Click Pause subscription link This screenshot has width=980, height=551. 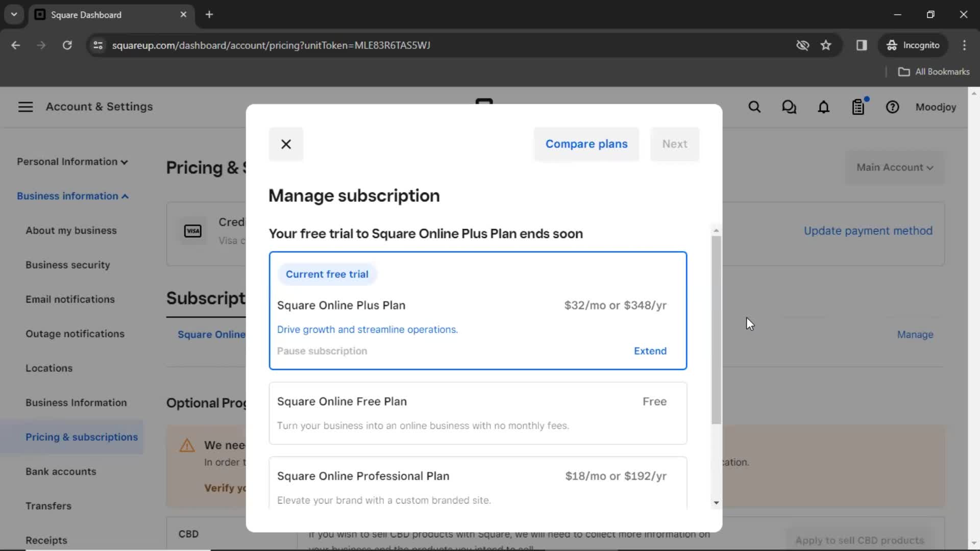[x=322, y=351]
